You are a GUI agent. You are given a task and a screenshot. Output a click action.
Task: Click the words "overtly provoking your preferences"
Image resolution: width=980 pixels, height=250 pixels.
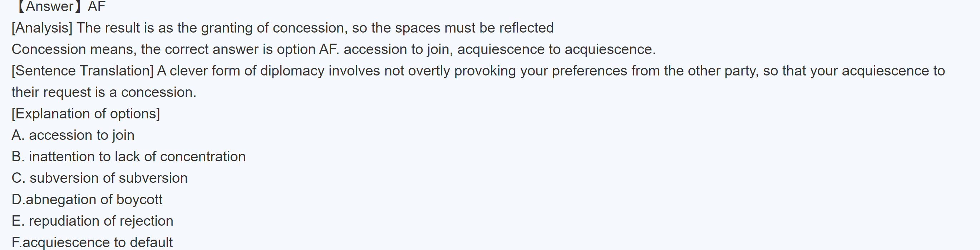[x=517, y=71]
